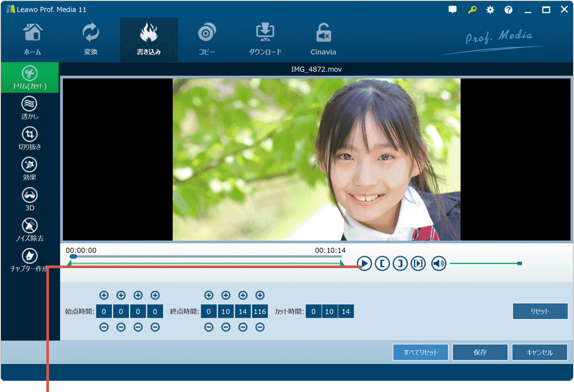Click the volume slider track
574x392 pixels.
[484, 263]
